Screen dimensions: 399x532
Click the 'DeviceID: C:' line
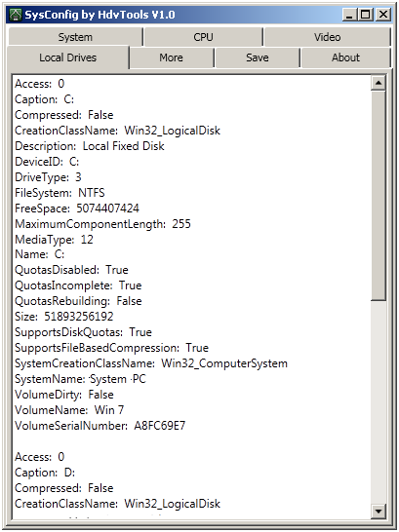coord(47,162)
